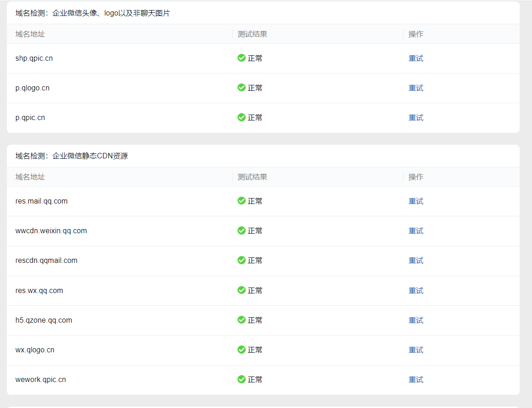
Task: Click title 域名检测：企业微信静态CDN资源
Action: pyautogui.click(x=72, y=156)
